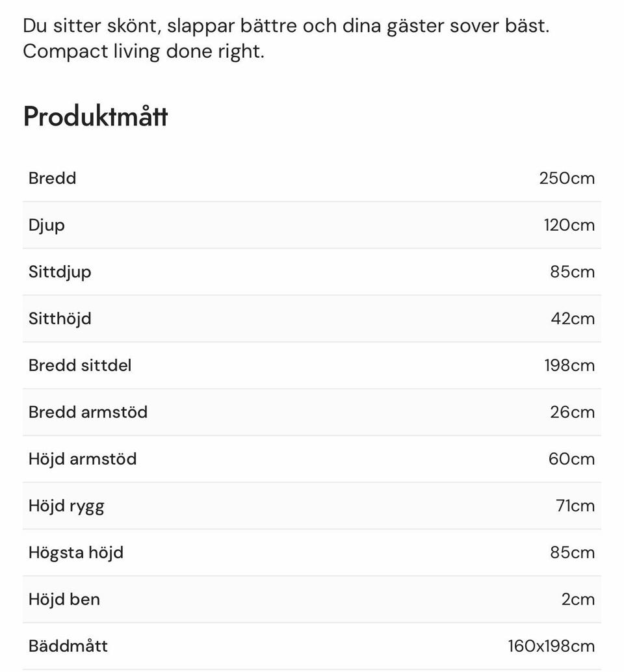
Task: Select the 71cm back height value
Action: point(575,506)
